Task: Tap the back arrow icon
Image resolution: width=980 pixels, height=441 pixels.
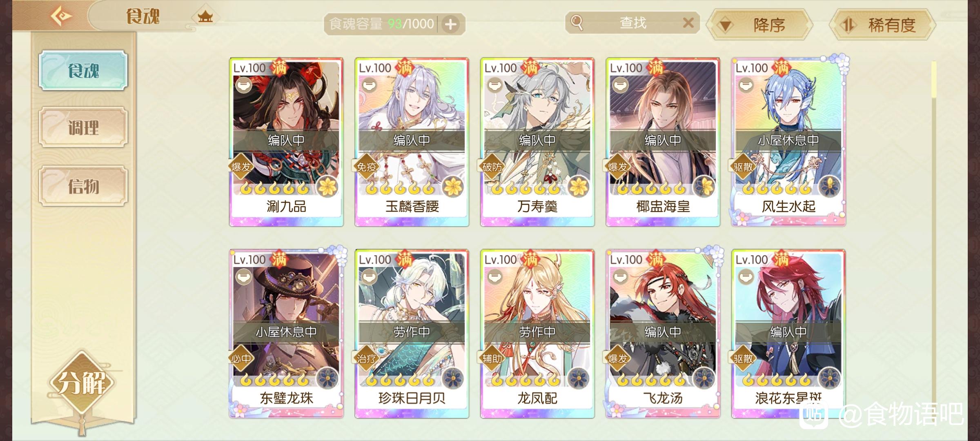Action: pyautogui.click(x=61, y=16)
